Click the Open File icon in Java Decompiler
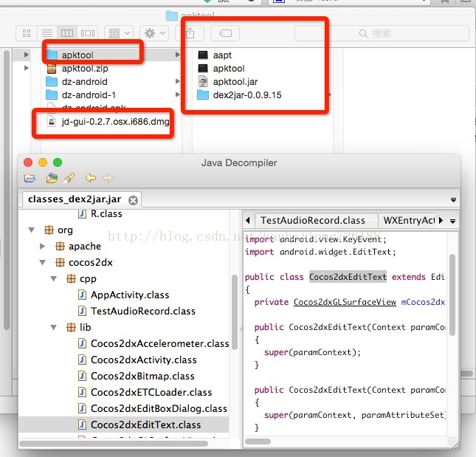The width and height of the screenshot is (476, 457). 30,178
